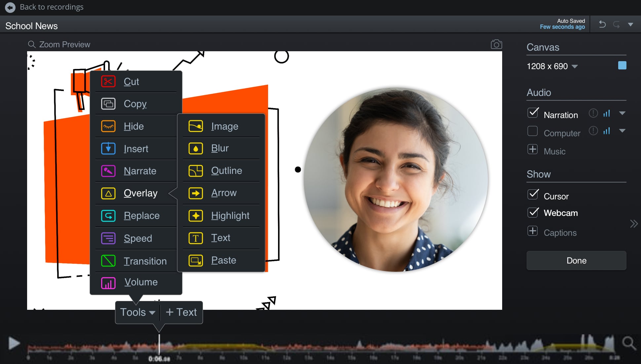Select the Narrate microphone icon
The height and width of the screenshot is (364, 641).
tap(108, 171)
